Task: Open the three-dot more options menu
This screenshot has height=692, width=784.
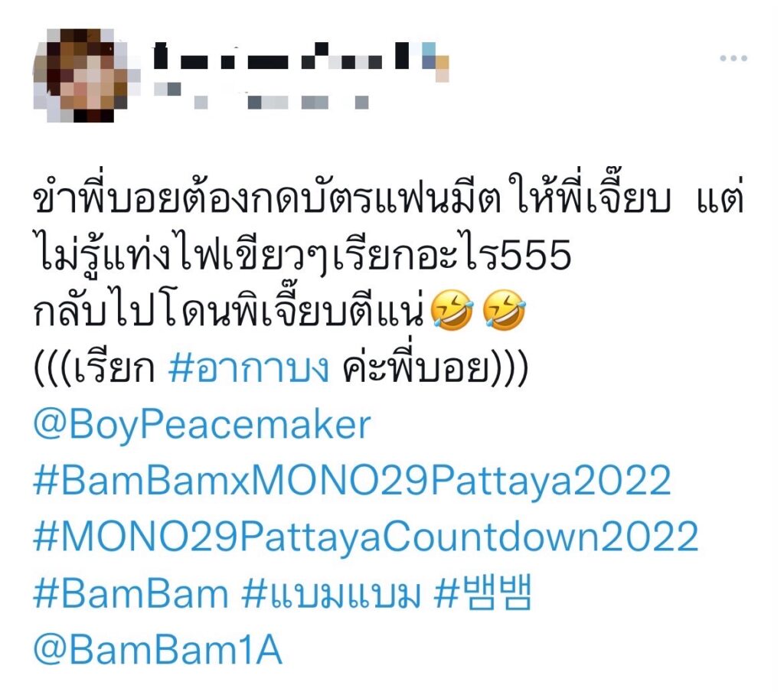Action: tap(733, 58)
